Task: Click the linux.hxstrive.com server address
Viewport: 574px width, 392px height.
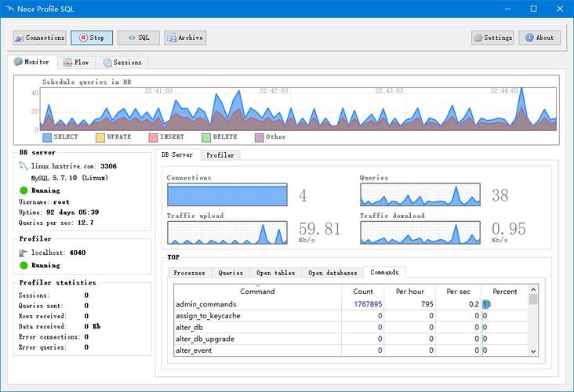Action: [x=74, y=166]
